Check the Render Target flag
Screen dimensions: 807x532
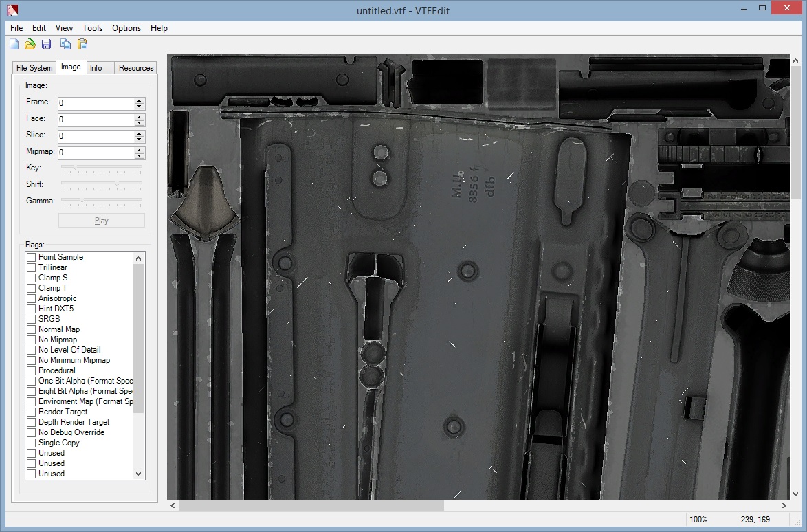[32, 412]
